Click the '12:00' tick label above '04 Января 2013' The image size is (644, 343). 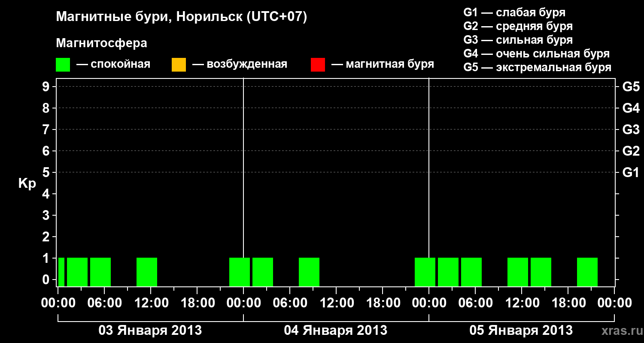point(336,303)
